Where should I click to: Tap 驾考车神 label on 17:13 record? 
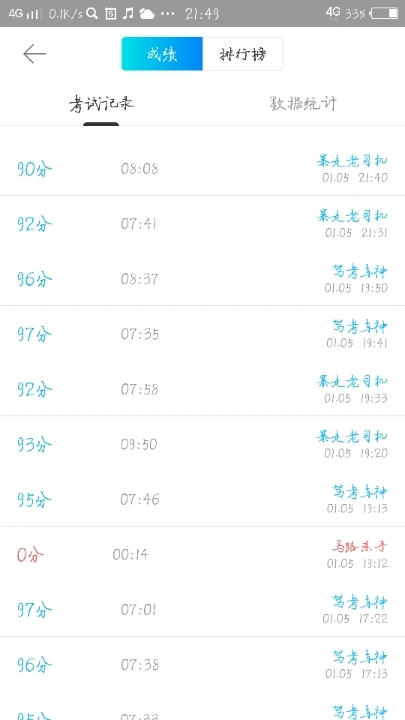point(360,657)
